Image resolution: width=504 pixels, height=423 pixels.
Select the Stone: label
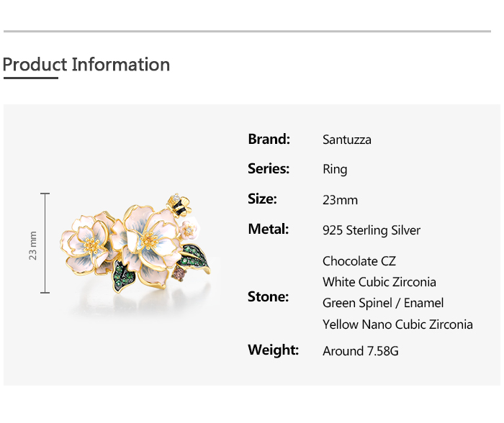(x=268, y=296)
